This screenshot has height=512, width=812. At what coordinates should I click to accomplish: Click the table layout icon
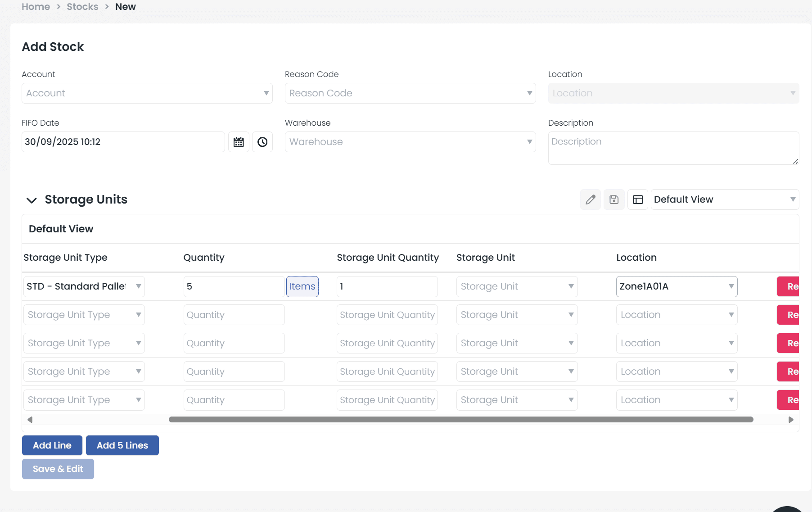tap(638, 199)
